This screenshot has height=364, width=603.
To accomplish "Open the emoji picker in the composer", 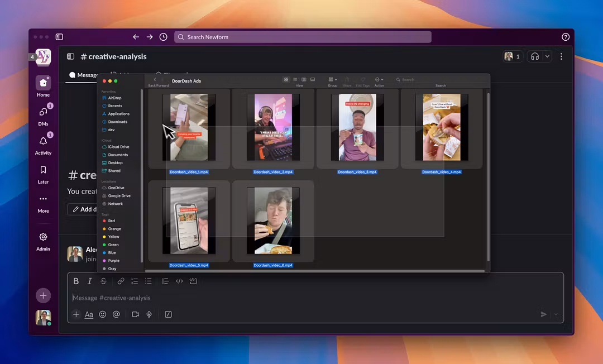I will click(x=103, y=314).
